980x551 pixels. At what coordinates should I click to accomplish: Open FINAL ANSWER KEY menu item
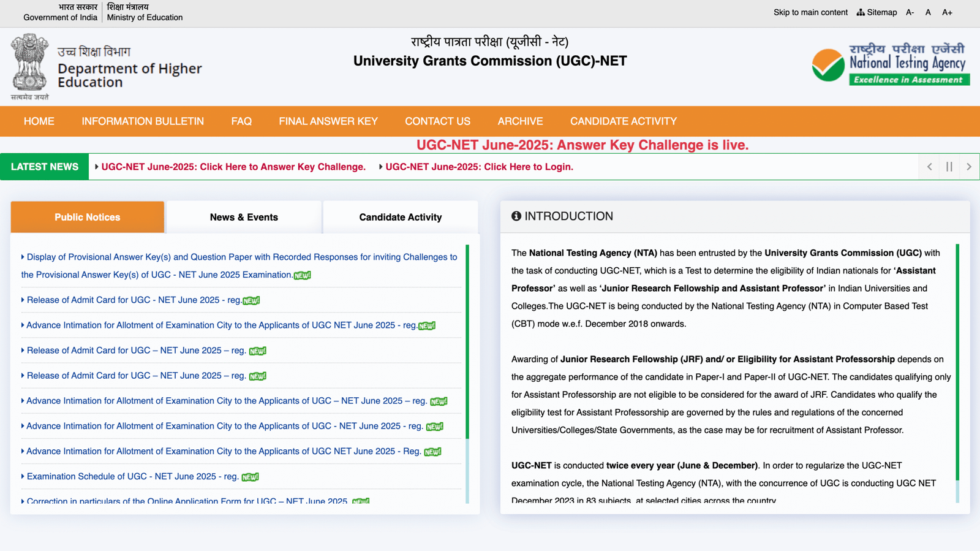coord(328,121)
